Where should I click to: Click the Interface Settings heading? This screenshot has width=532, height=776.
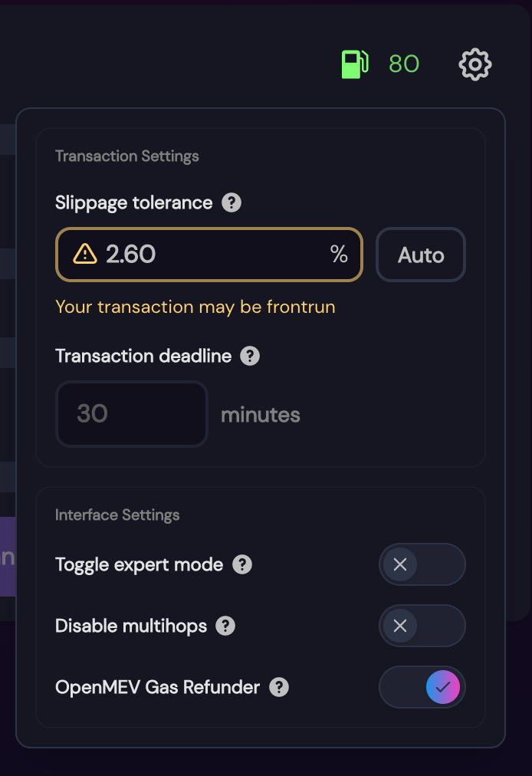pyautogui.click(x=117, y=515)
